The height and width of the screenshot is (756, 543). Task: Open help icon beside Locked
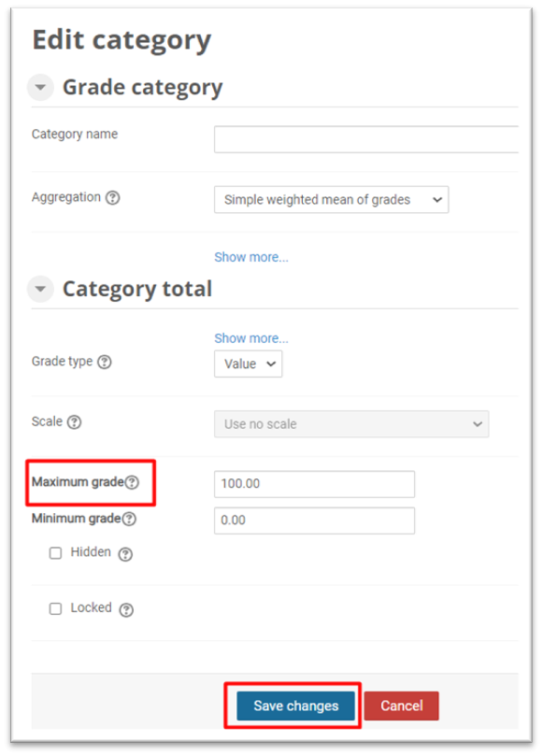[x=126, y=610]
